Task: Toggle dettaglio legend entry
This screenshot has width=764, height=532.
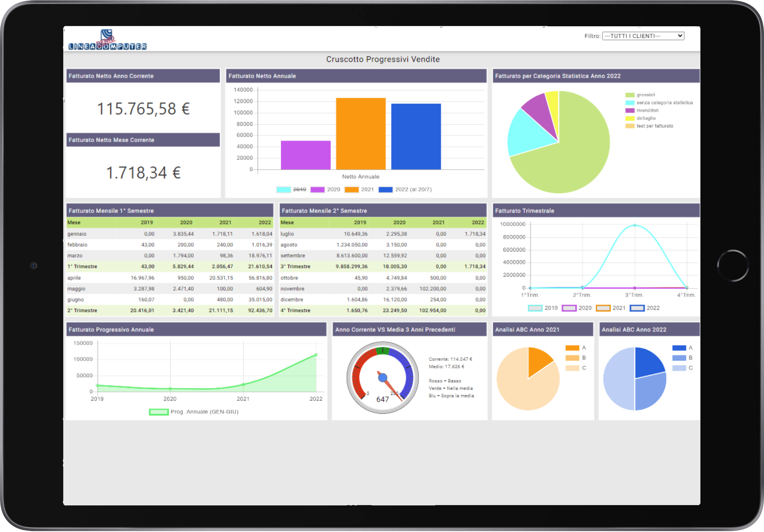Action: point(640,118)
